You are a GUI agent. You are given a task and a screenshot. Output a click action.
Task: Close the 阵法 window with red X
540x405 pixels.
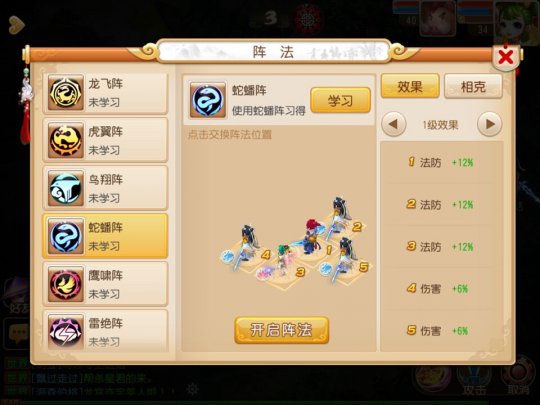click(x=506, y=57)
